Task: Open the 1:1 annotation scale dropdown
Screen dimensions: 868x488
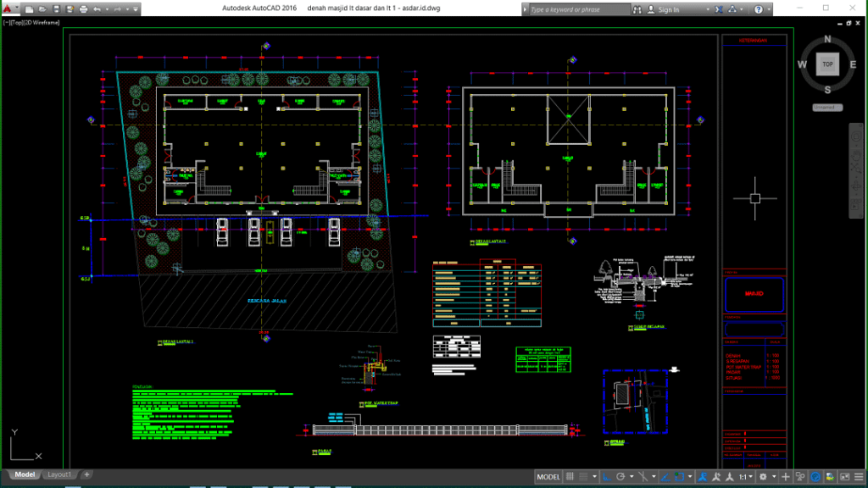Action: coord(744,477)
